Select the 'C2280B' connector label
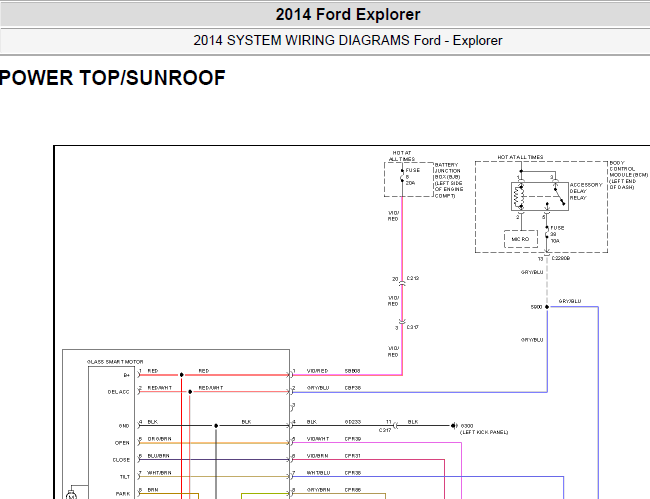Viewport: 650px width, 499px height. [561, 258]
